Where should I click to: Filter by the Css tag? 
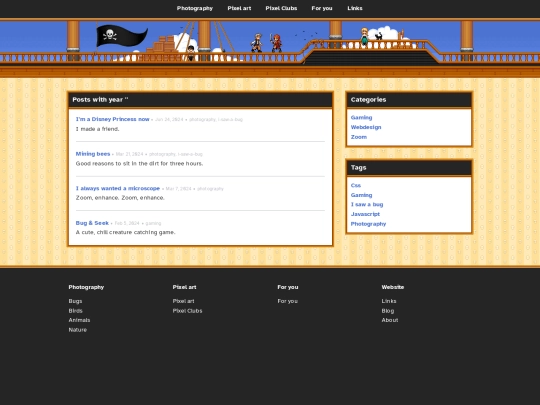click(x=356, y=185)
